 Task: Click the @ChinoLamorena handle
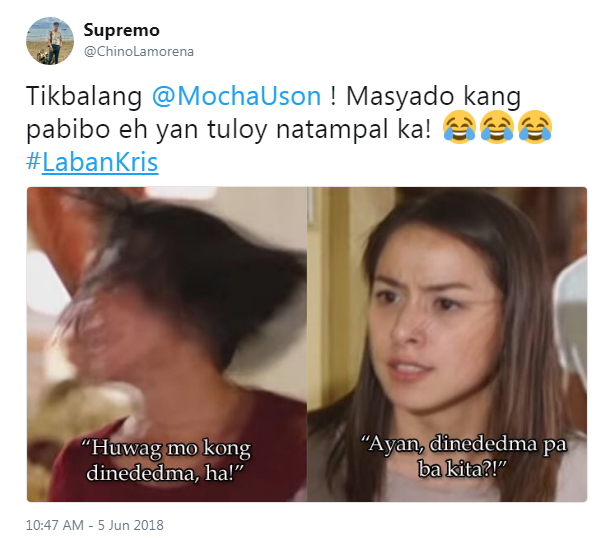point(139,52)
